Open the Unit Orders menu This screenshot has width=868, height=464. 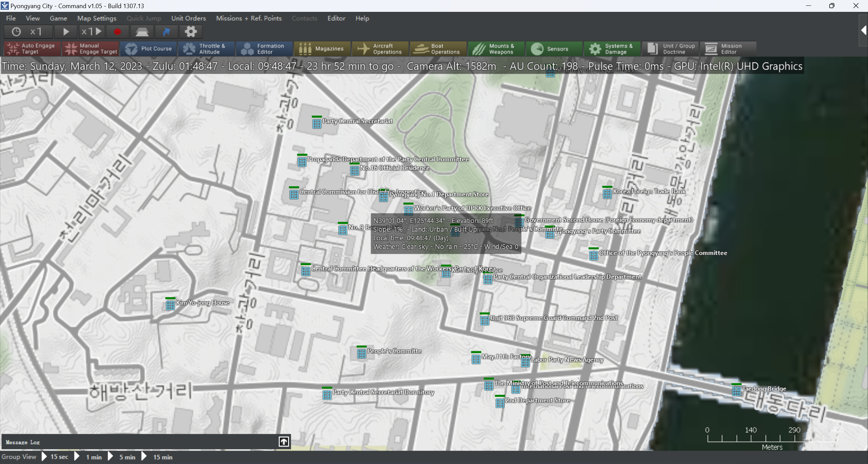pos(188,18)
